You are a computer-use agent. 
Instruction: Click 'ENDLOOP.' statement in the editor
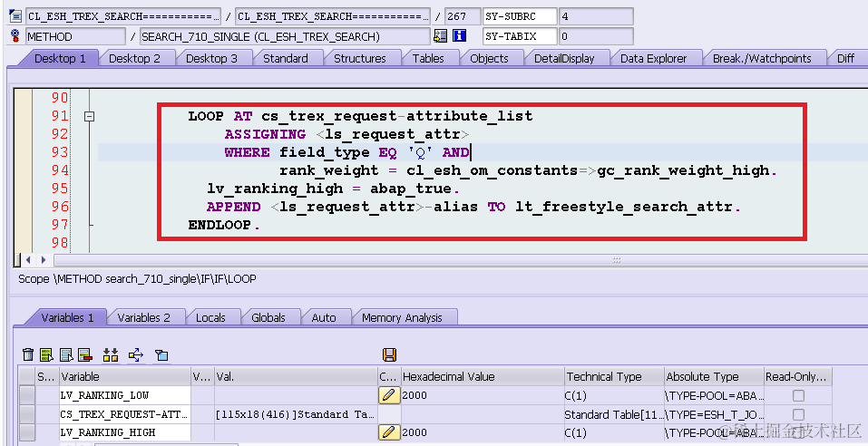coord(224,225)
